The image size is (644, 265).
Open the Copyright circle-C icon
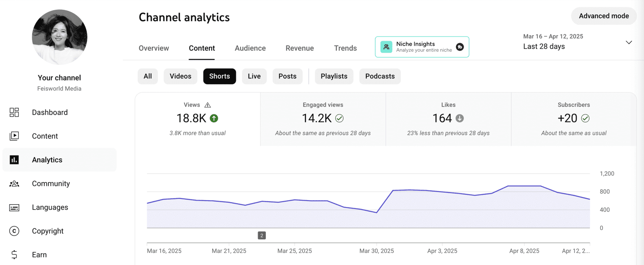coord(14,231)
